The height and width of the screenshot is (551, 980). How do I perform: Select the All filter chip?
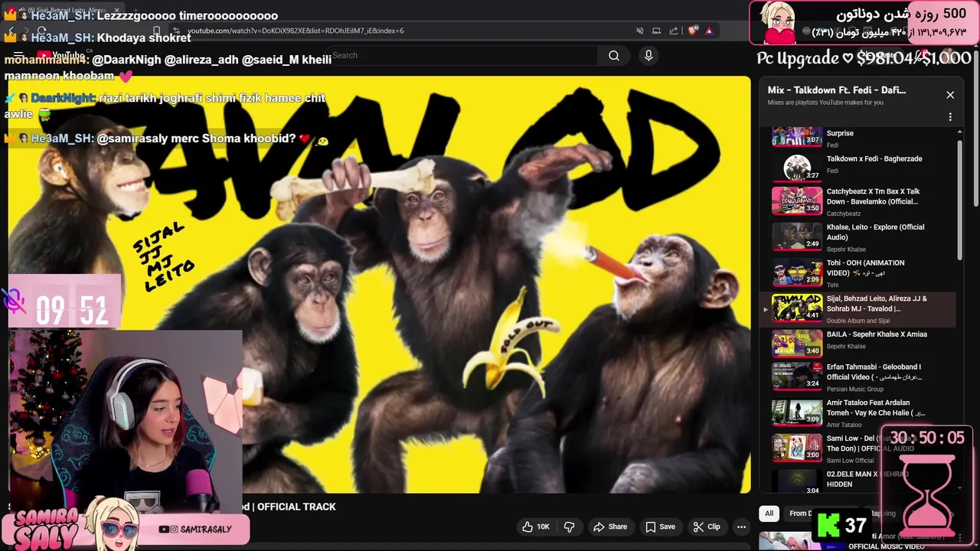[769, 514]
